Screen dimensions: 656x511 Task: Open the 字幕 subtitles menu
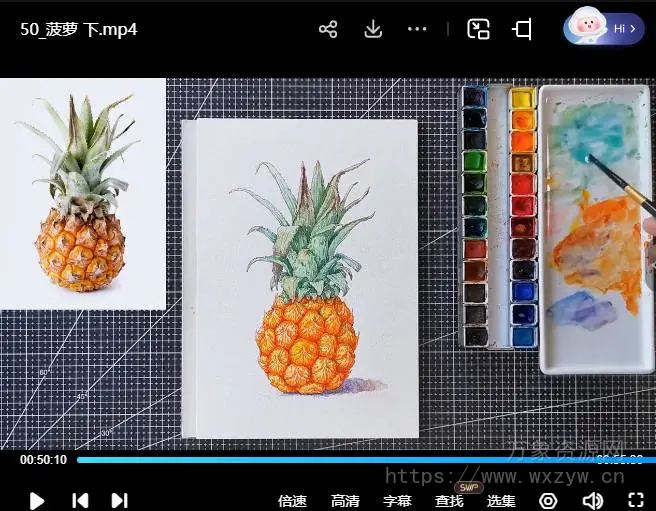[x=397, y=501]
